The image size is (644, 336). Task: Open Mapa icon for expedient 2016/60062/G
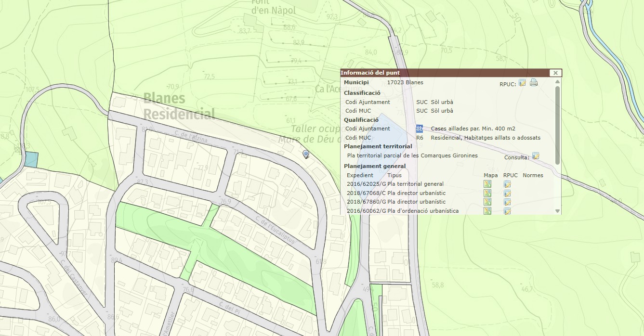click(487, 211)
